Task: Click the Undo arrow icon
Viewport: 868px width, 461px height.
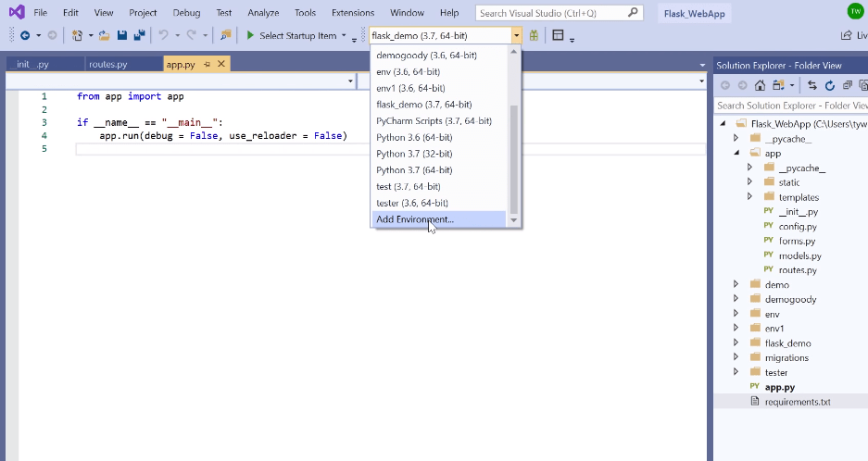Action: coord(163,35)
